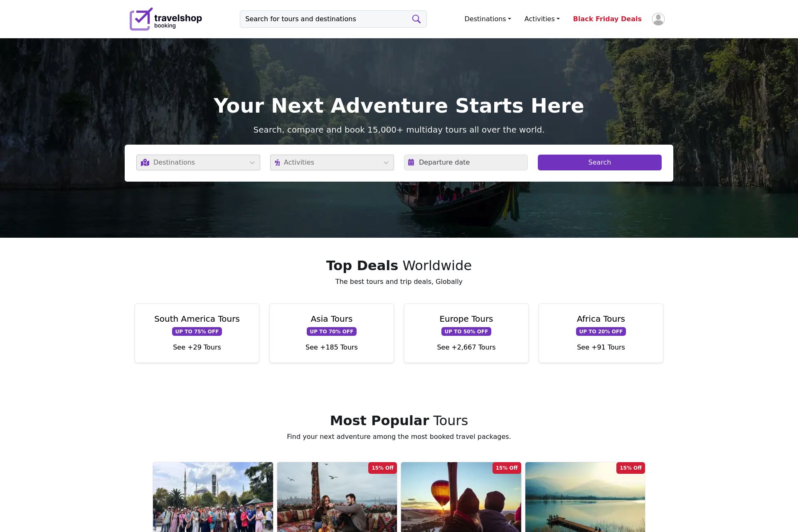
Task: Open the Istanbul mosque group tour thumbnail
Action: (213, 497)
